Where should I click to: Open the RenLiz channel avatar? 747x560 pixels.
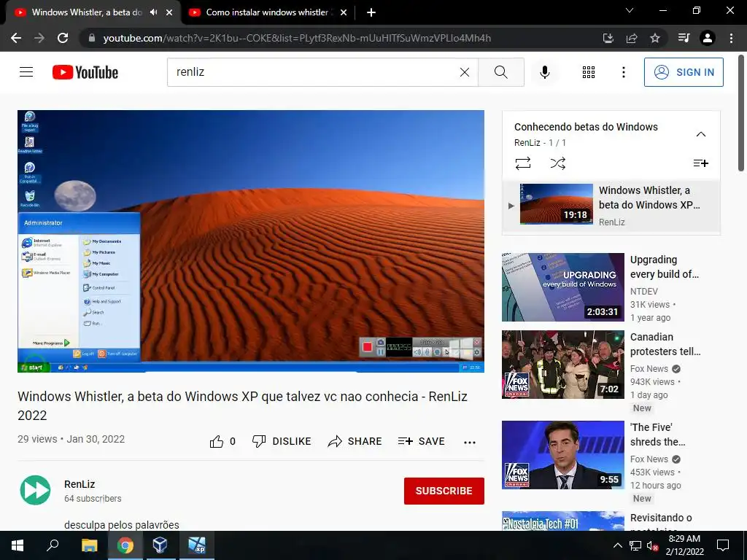click(x=35, y=490)
